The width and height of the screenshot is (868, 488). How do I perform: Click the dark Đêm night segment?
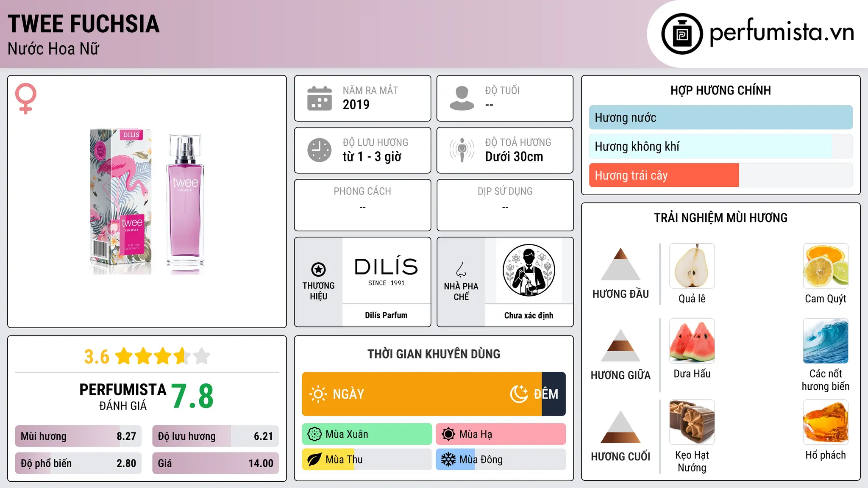(x=554, y=394)
